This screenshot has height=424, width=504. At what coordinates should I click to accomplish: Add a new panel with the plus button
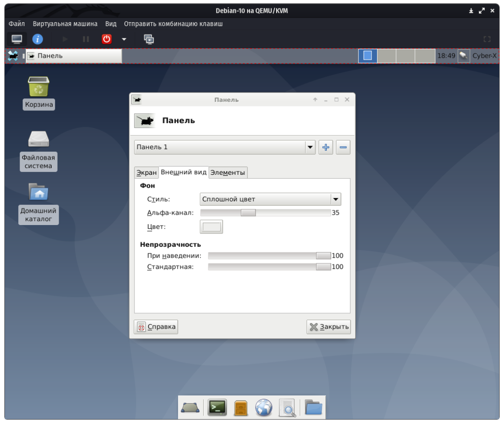tap(326, 147)
